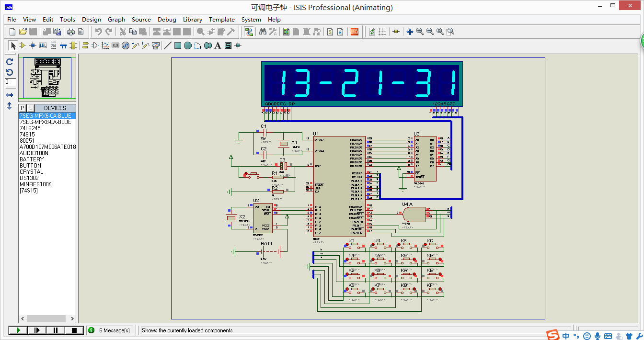Select the 2D text 'A' tool

click(218, 45)
